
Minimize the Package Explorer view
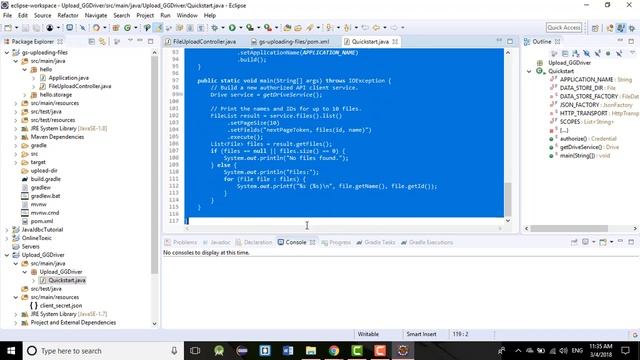click(x=140, y=41)
